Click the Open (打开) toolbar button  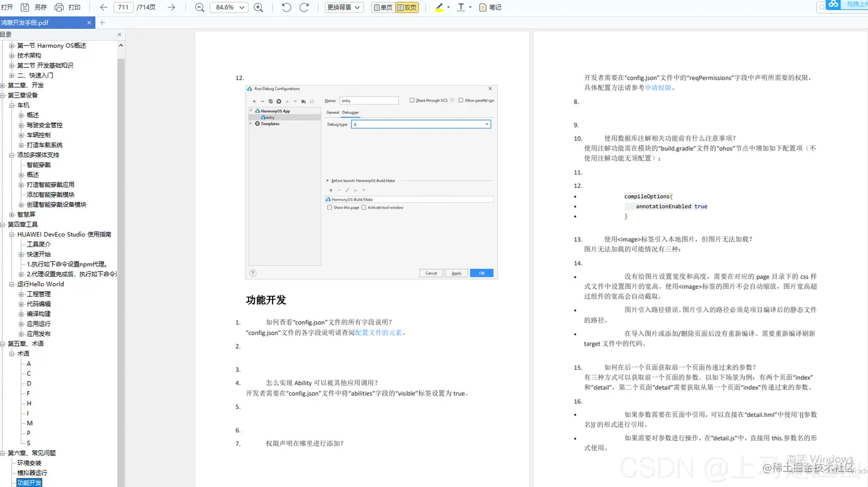coord(7,7)
